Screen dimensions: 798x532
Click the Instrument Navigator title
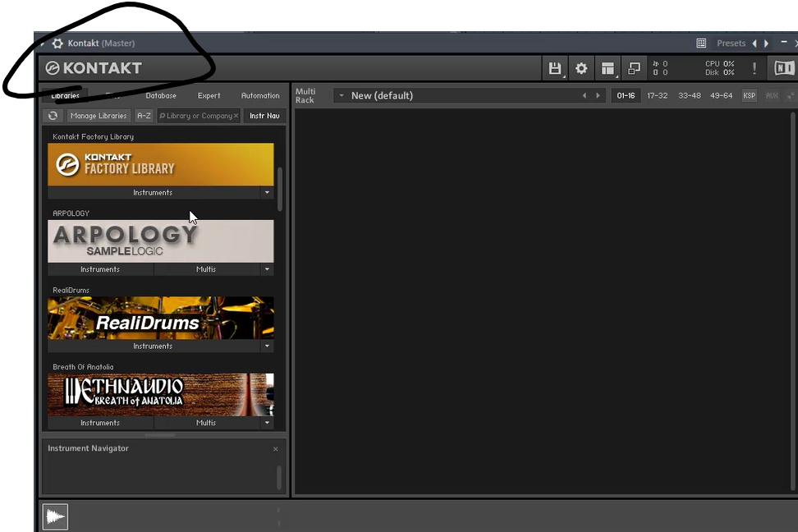pyautogui.click(x=88, y=448)
